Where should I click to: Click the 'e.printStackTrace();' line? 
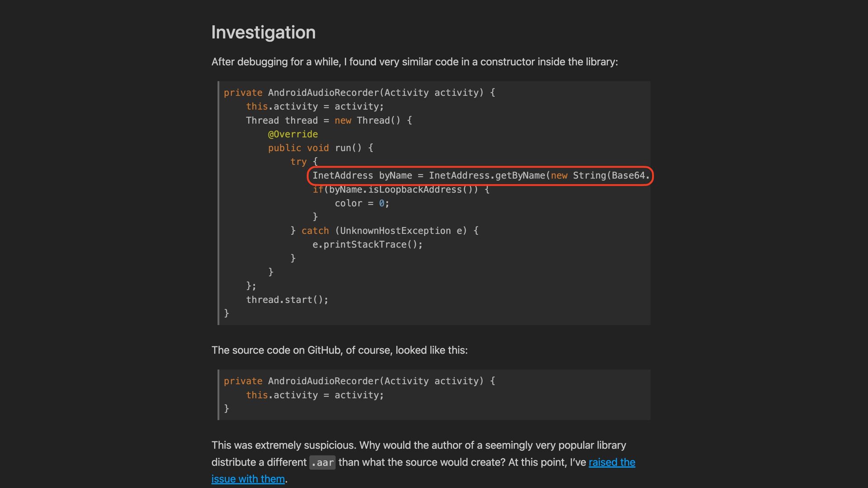pos(367,244)
